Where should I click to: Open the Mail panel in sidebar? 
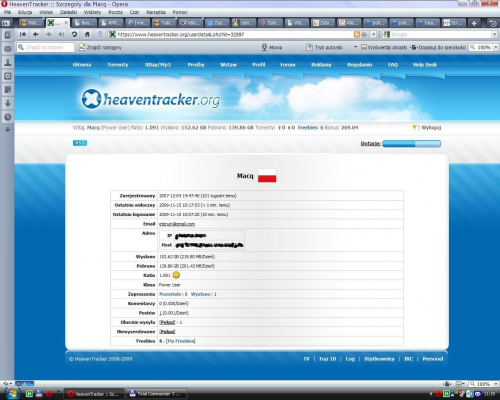tap(8, 49)
